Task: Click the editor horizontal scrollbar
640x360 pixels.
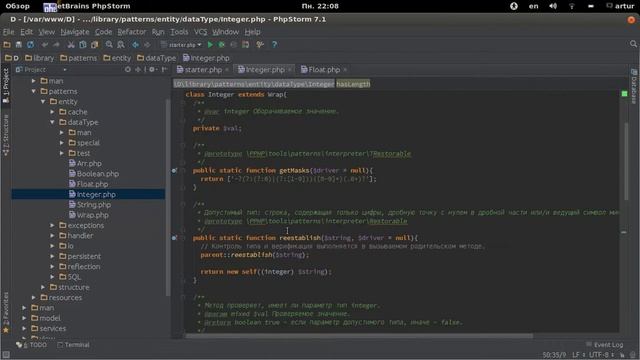Action: pos(359,336)
